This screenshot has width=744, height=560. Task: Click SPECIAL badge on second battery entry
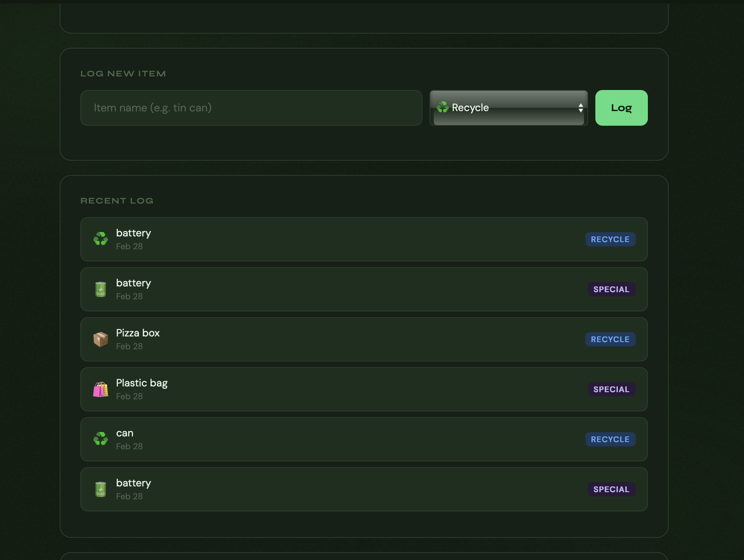coord(611,289)
